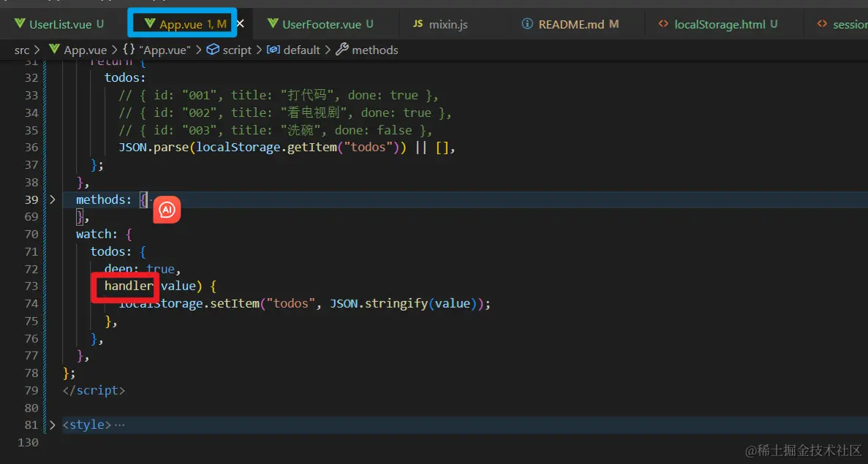Click line number 36 in the gutter

click(x=31, y=148)
